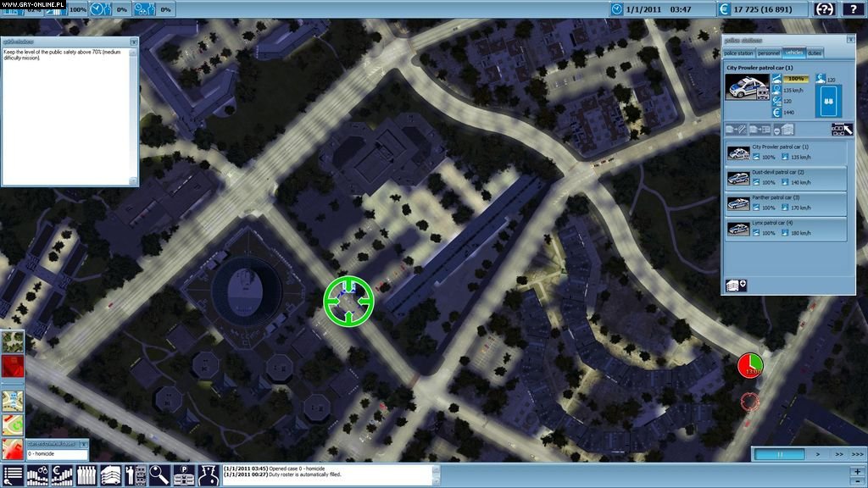Select the satellite map view thumbnail
The height and width of the screenshot is (488, 868).
click(x=12, y=341)
